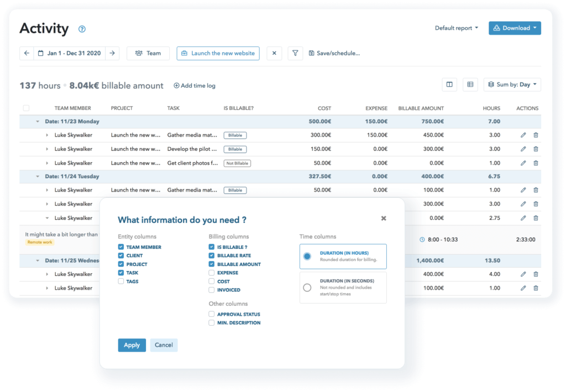Edit the 11/24 entry with 100.00€
Image resolution: width=566 pixels, height=392 pixels.
pos(523,190)
